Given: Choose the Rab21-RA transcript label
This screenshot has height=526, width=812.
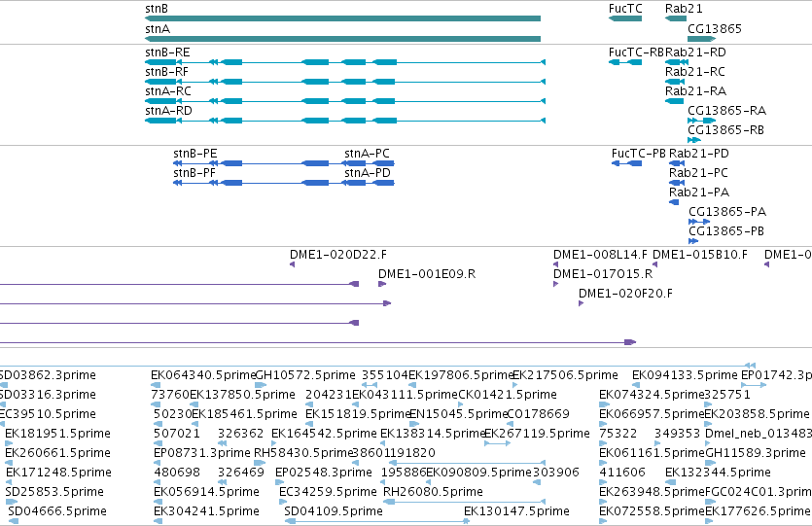Looking at the screenshot, I should tap(695, 91).
